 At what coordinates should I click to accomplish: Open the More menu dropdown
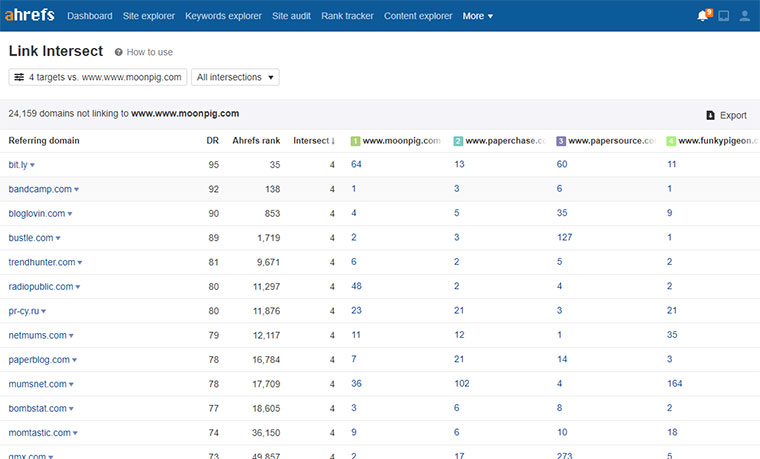[x=477, y=16]
